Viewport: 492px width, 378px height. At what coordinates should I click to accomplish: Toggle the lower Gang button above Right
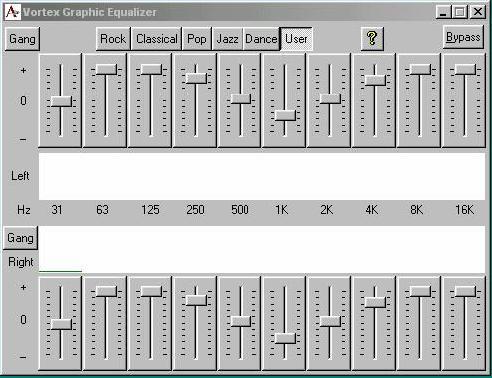pyautogui.click(x=20, y=238)
